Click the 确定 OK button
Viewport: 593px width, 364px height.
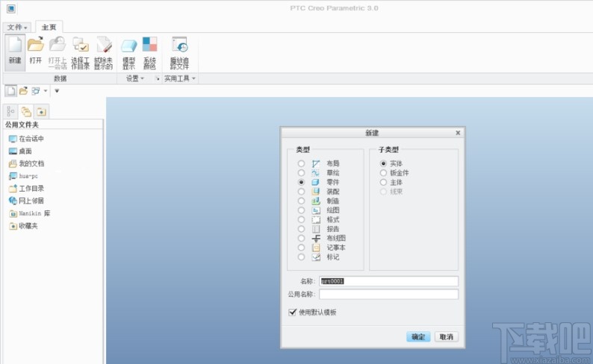(x=418, y=337)
